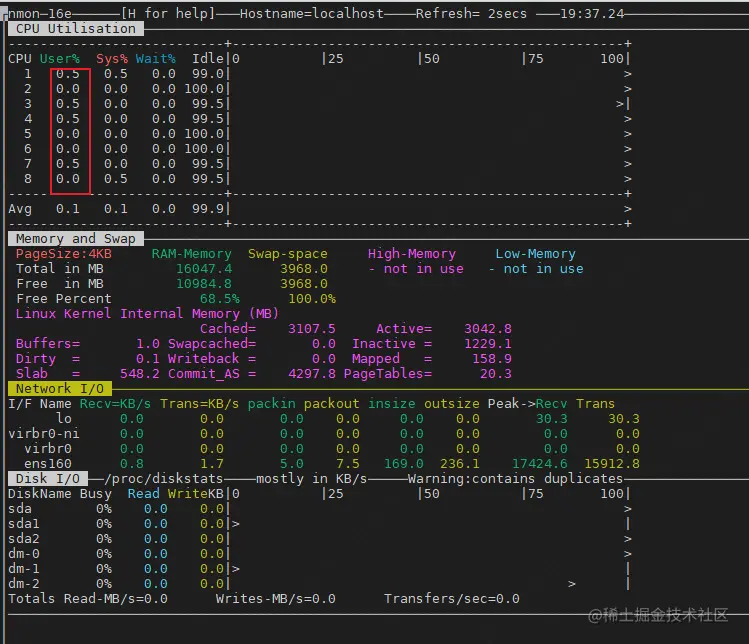The height and width of the screenshot is (644, 749).
Task: Click the CPU Utilisation section header
Action: click(75, 29)
